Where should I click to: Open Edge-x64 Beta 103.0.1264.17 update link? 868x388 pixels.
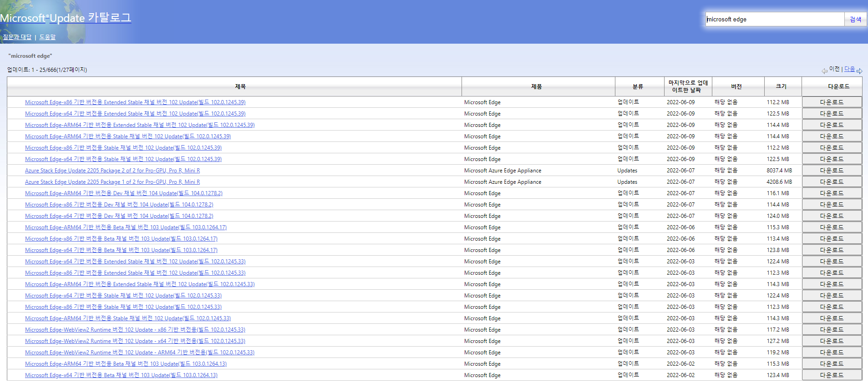121,250
